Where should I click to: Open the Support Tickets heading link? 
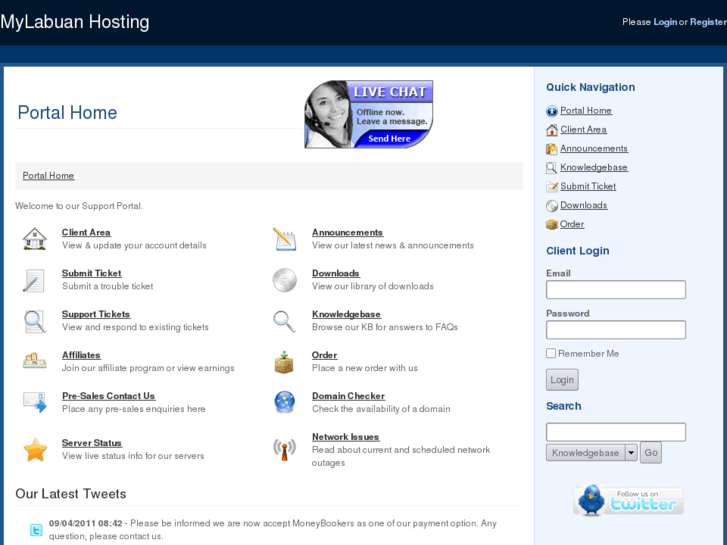[x=96, y=314]
